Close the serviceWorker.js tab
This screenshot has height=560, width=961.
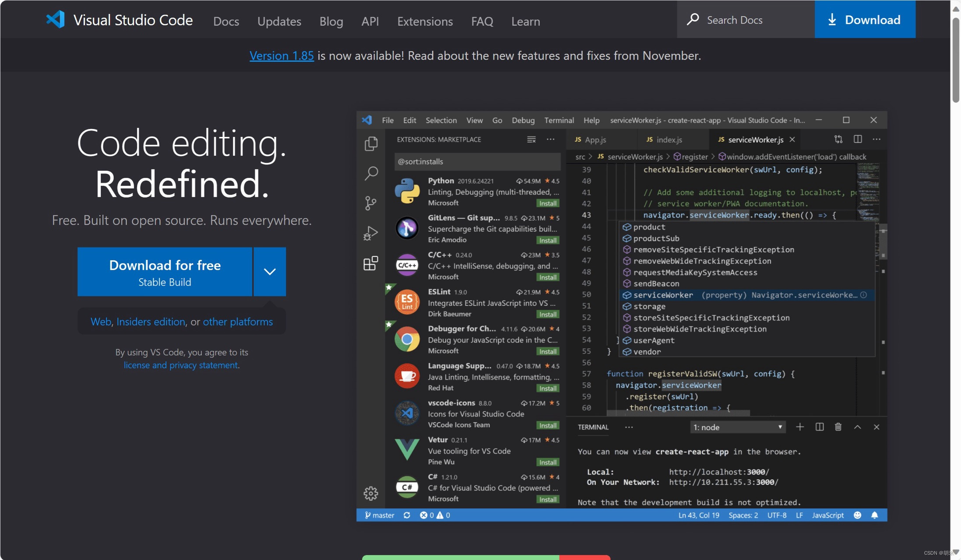click(792, 140)
